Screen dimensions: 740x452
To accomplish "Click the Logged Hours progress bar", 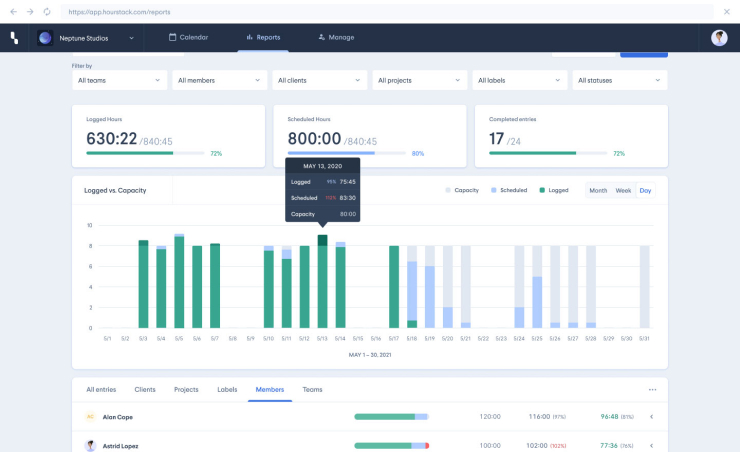I will (145, 153).
